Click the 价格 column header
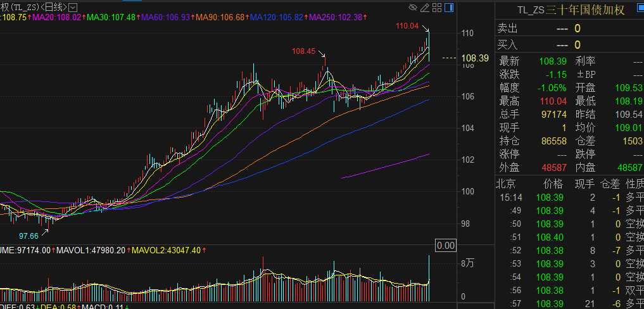The width and height of the screenshot is (644, 309). [553, 184]
